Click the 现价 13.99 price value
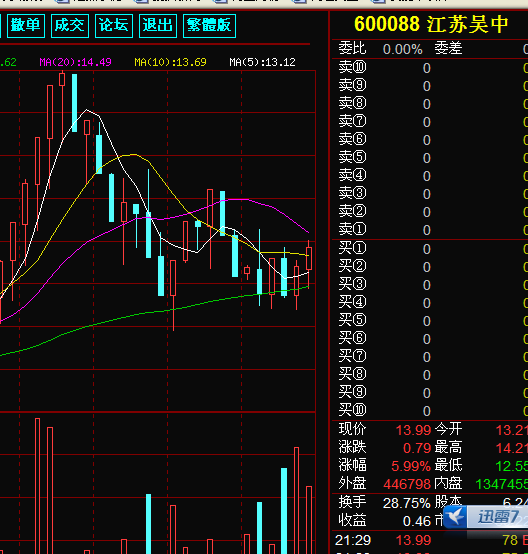Viewport: 528px width, 554px height. [x=413, y=430]
